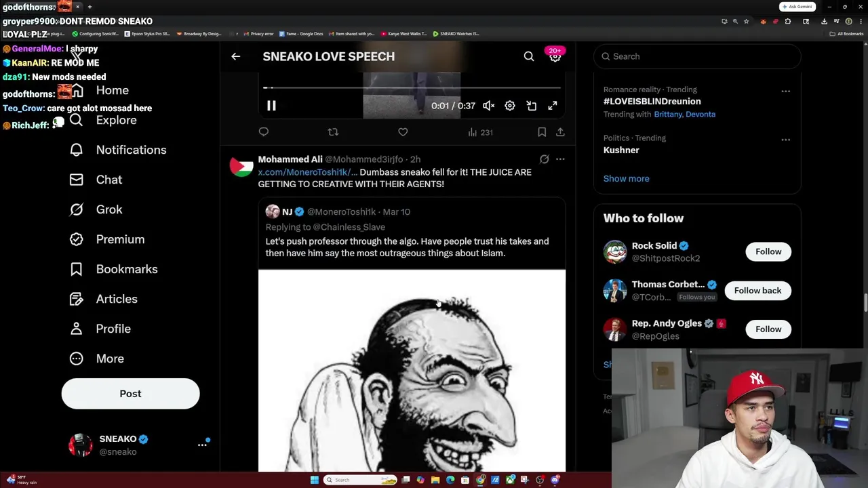
Task: Go back using the arrow beside SNEAKO LOVE SPEECH
Action: pyautogui.click(x=235, y=56)
